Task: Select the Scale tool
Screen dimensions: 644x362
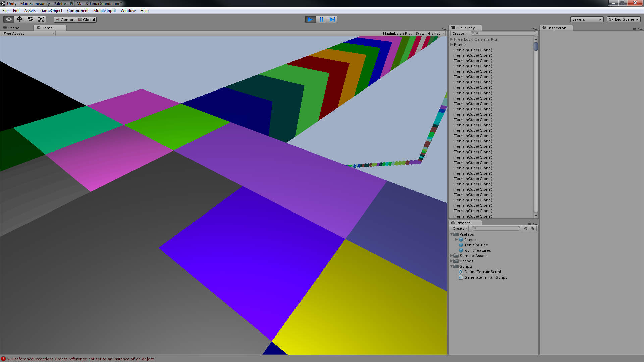Action: point(41,19)
